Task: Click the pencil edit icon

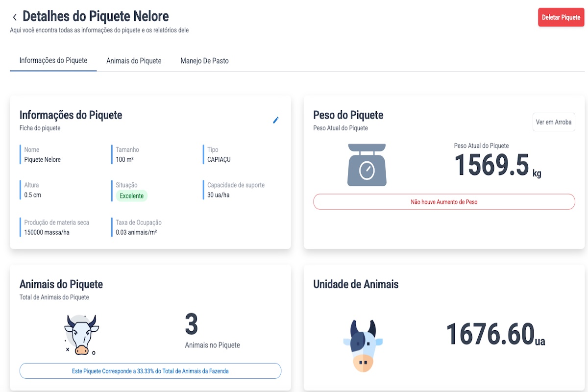Action: pyautogui.click(x=276, y=120)
